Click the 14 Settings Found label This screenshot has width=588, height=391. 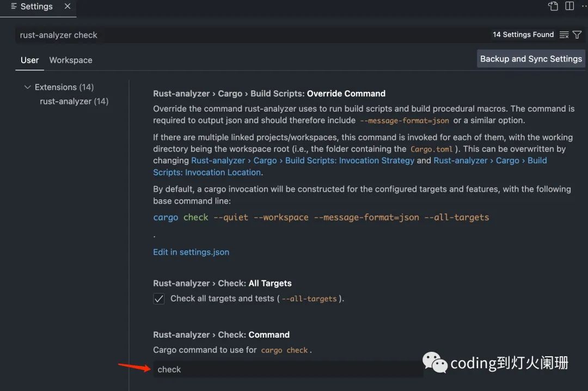pyautogui.click(x=523, y=34)
